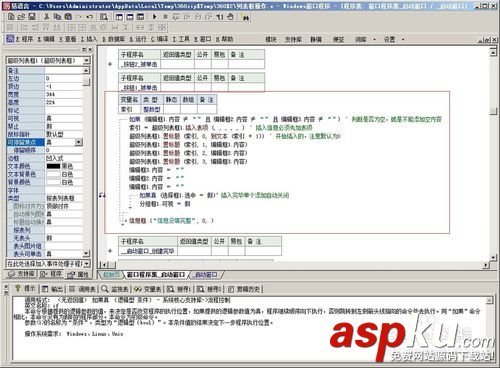The height and width of the screenshot is (368, 500).
Task: Select the _启动窗口 editor tab
Action: (206, 275)
